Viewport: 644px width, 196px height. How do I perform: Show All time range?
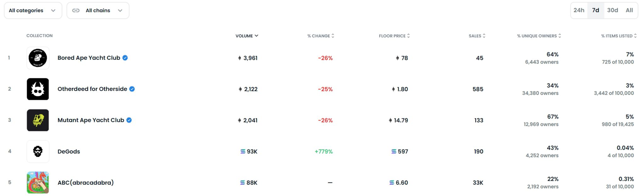coord(629,10)
